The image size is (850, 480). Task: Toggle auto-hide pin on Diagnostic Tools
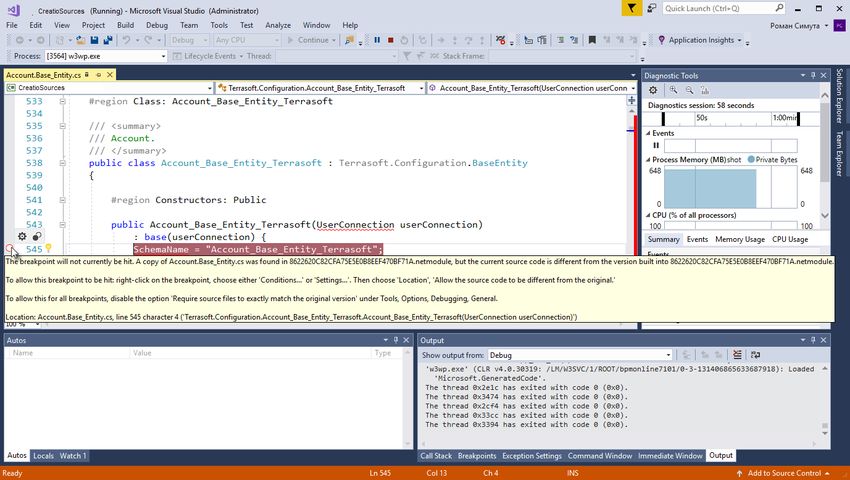[813, 75]
